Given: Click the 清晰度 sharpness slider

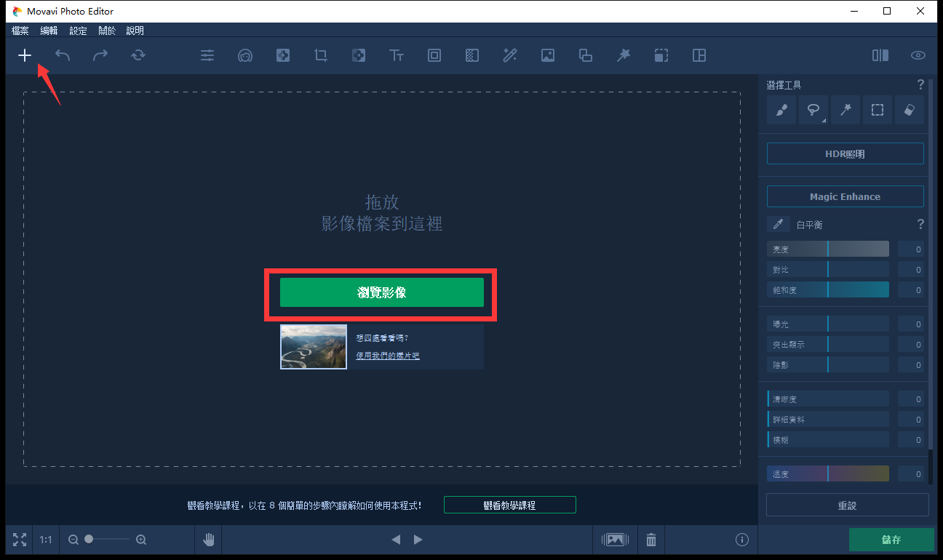Looking at the screenshot, I should click(x=828, y=399).
